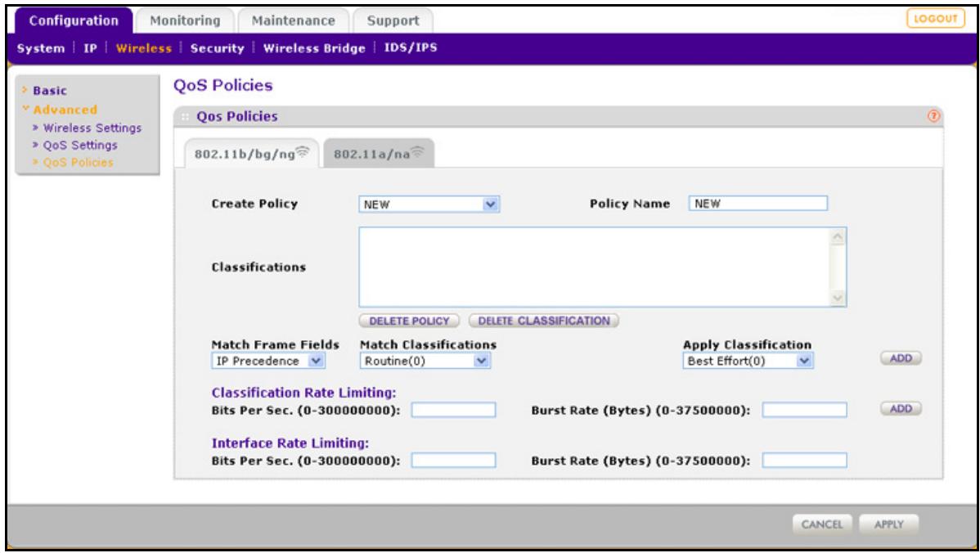Click ADD next to Apply Classification
Screen dimensions: 980x553
(901, 358)
